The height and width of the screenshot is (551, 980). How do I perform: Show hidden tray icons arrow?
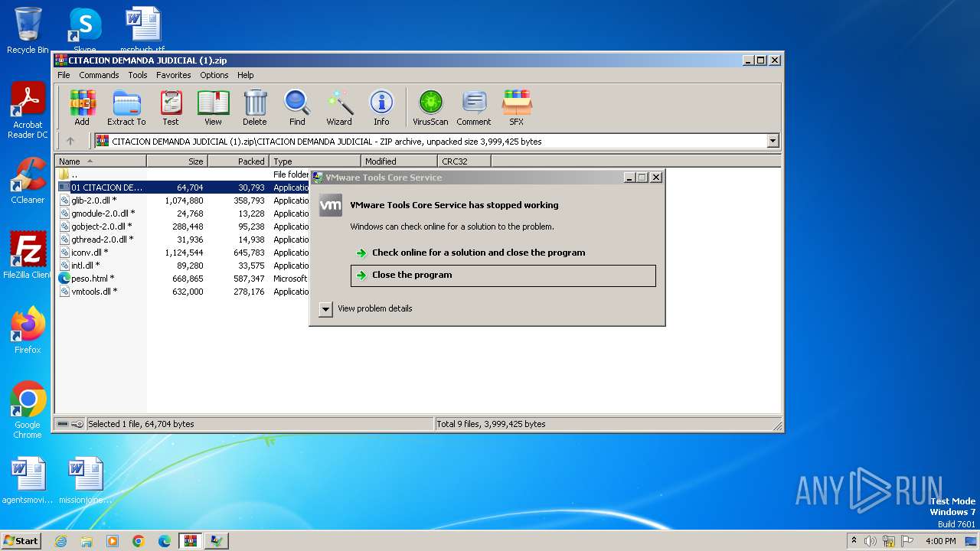tap(854, 541)
